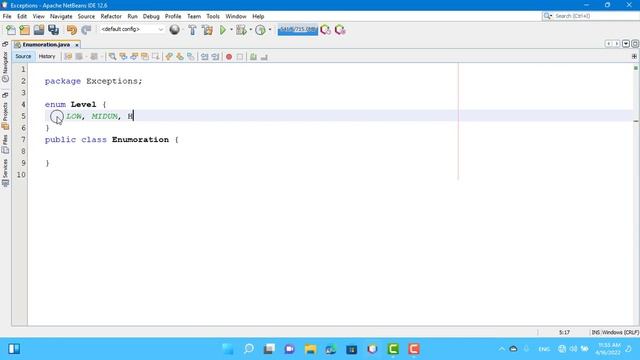Expand the Debug Project dropdown arrow
Image resolution: width=640 pixels, height=360 pixels.
click(x=250, y=30)
